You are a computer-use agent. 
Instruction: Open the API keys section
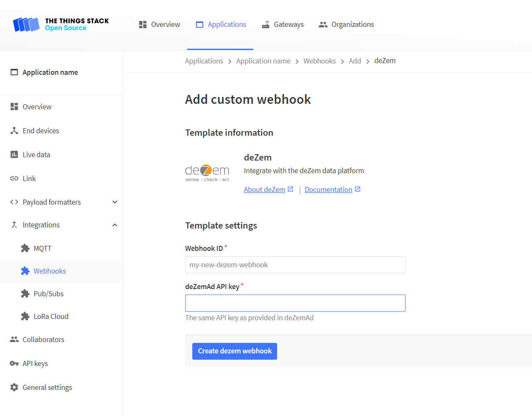coord(35,363)
